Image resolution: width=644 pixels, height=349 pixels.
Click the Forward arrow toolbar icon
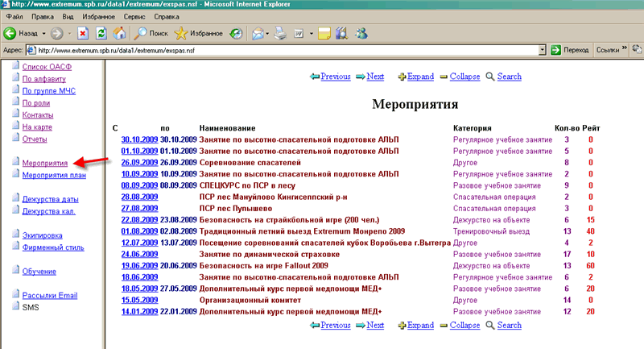(x=56, y=33)
